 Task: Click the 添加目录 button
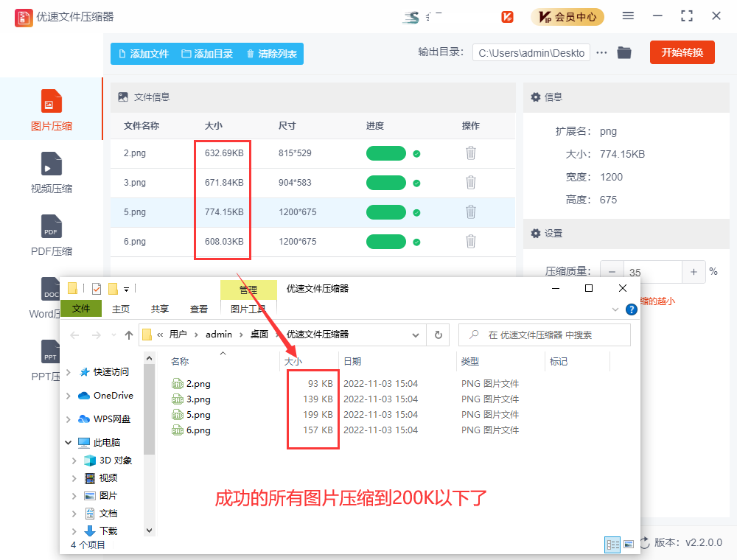tap(207, 54)
